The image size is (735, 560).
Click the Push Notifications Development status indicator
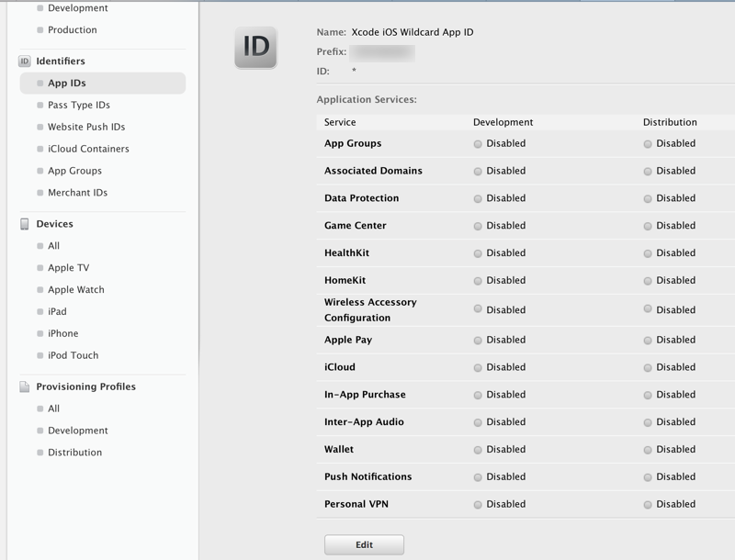point(478,477)
